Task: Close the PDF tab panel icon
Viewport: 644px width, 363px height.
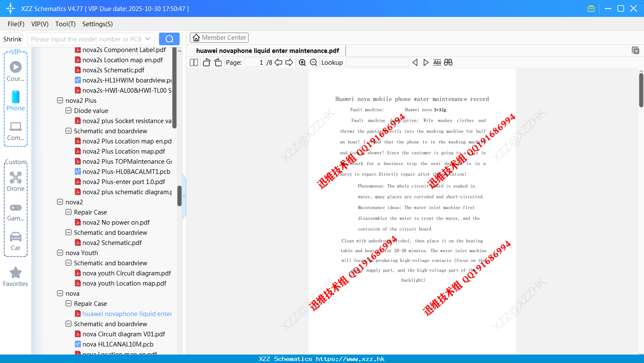Action: coord(636,50)
